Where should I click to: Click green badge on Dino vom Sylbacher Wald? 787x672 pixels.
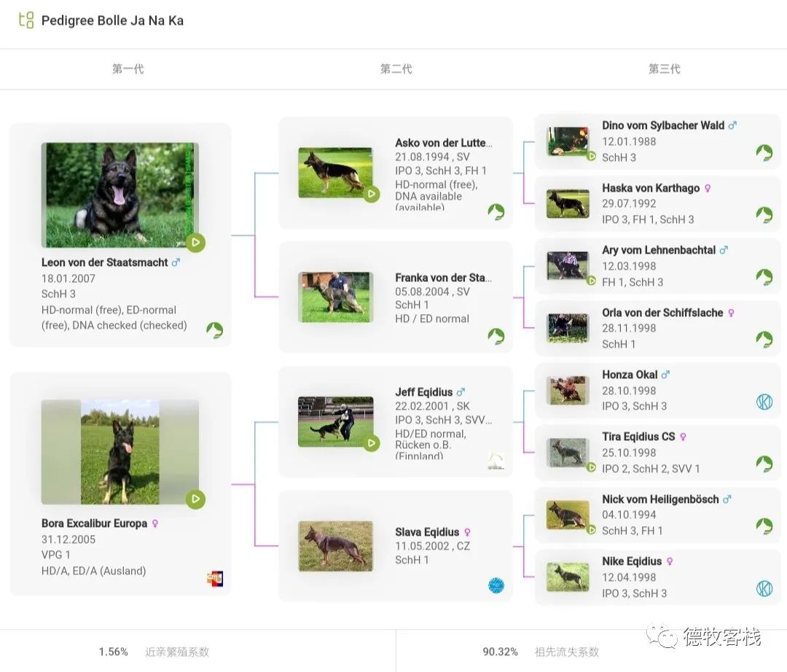pos(764,152)
